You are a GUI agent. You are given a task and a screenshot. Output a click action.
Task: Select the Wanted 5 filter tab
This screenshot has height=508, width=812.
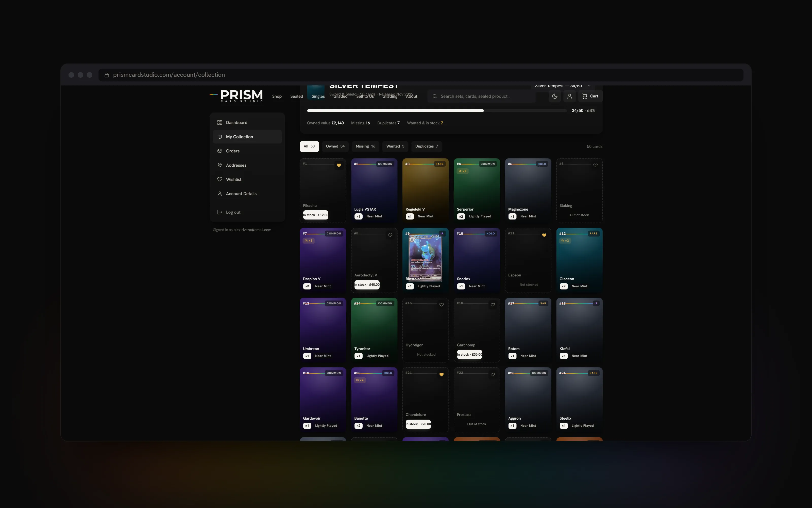(x=395, y=146)
